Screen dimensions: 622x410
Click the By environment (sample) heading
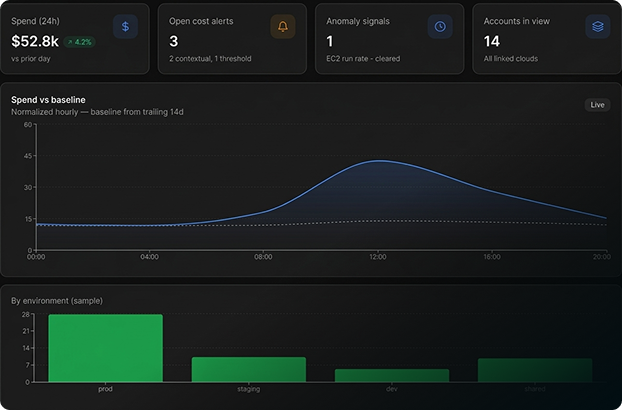57,301
